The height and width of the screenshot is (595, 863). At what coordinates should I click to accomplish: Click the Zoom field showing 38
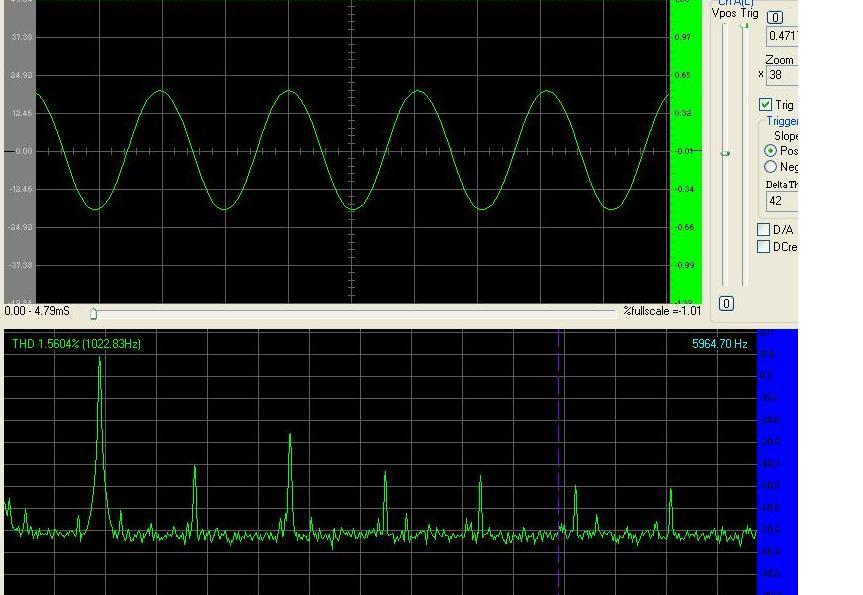[x=782, y=75]
